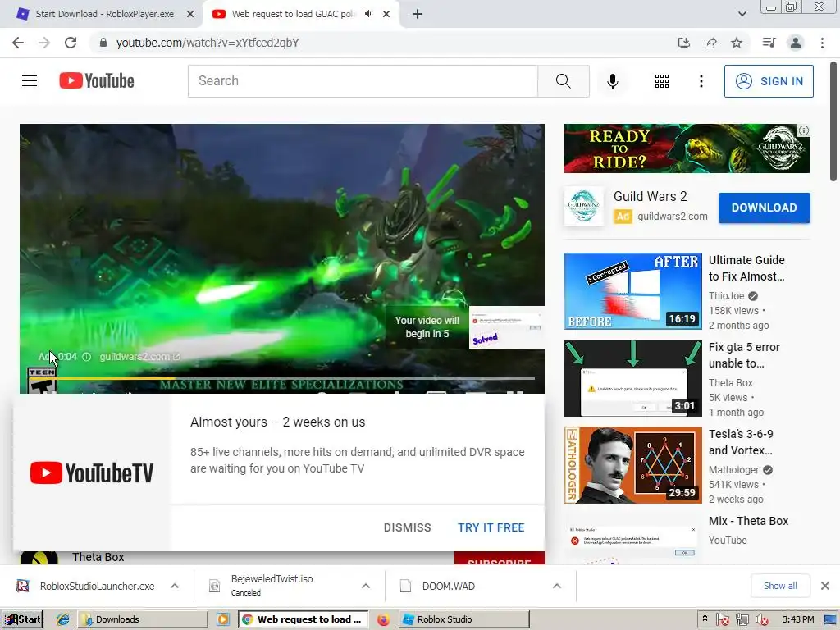
Task: Bookmark this page with the star
Action: click(737, 43)
